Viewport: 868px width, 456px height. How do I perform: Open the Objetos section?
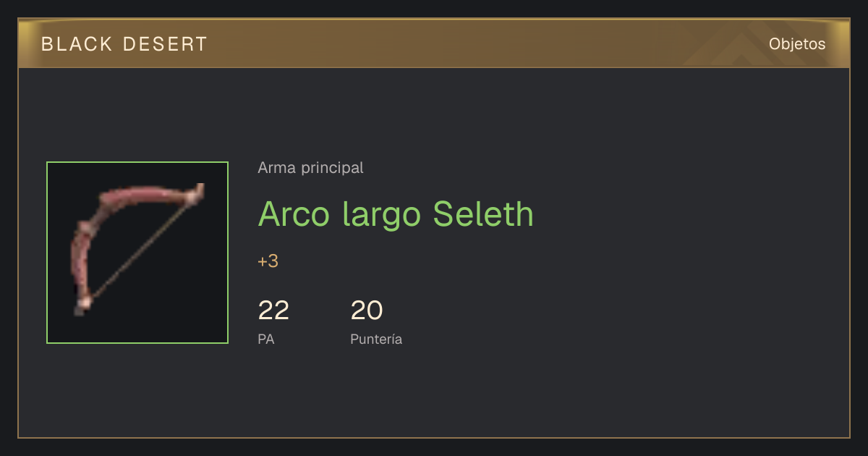pos(797,44)
